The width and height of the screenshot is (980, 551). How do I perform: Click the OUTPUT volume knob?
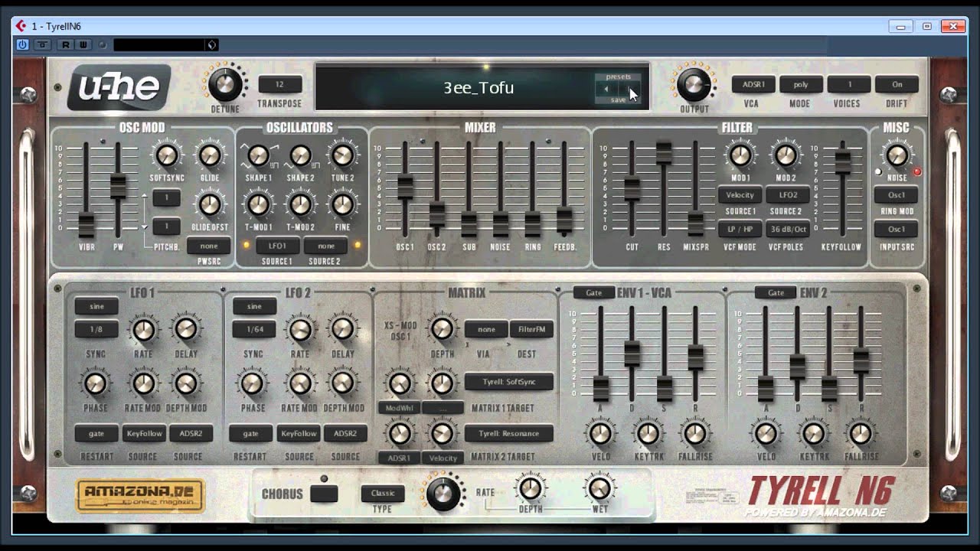coord(694,84)
